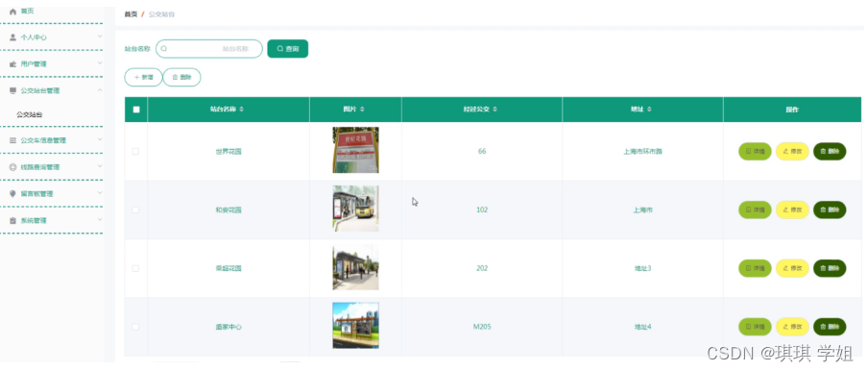Click 修改 for the bus 202 row
This screenshot has width=868, height=371.
click(x=792, y=268)
